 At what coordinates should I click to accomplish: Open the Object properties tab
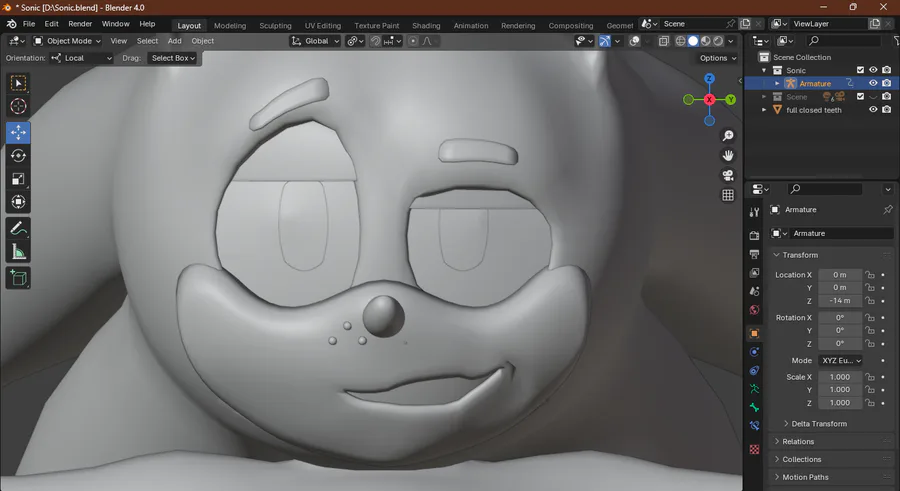pyautogui.click(x=754, y=333)
